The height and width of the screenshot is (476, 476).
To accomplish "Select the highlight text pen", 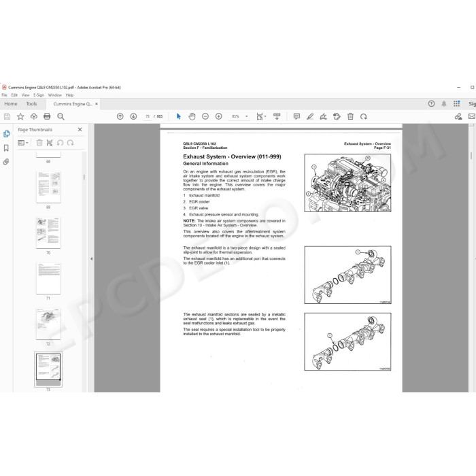I will (310, 116).
